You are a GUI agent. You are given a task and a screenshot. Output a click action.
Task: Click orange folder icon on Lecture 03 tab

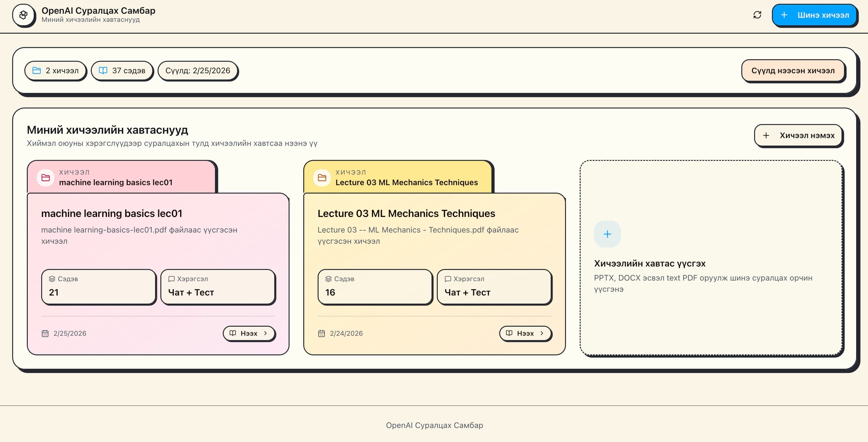tap(322, 178)
